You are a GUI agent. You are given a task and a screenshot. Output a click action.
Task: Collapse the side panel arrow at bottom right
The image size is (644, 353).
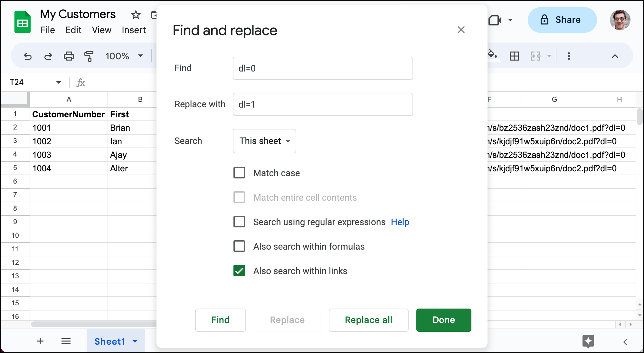625,342
